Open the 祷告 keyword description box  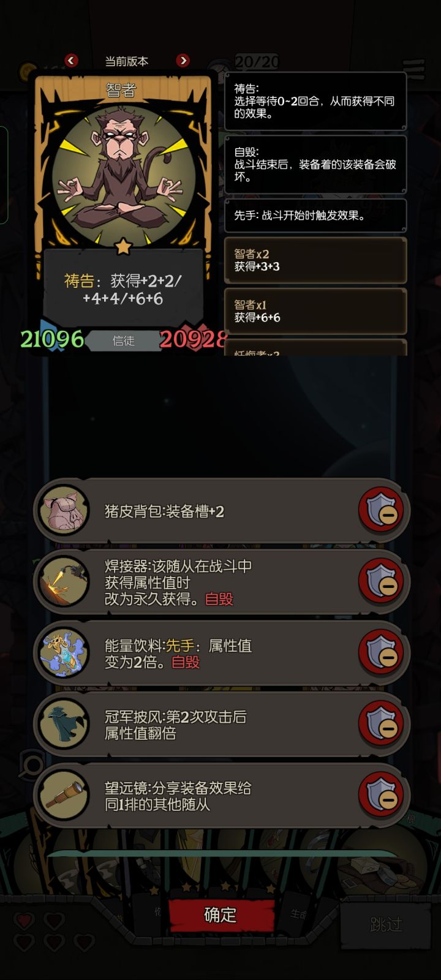point(315,101)
